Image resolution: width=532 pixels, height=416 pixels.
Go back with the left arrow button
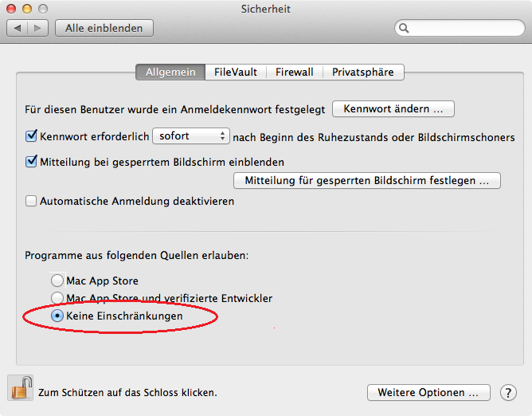18,28
